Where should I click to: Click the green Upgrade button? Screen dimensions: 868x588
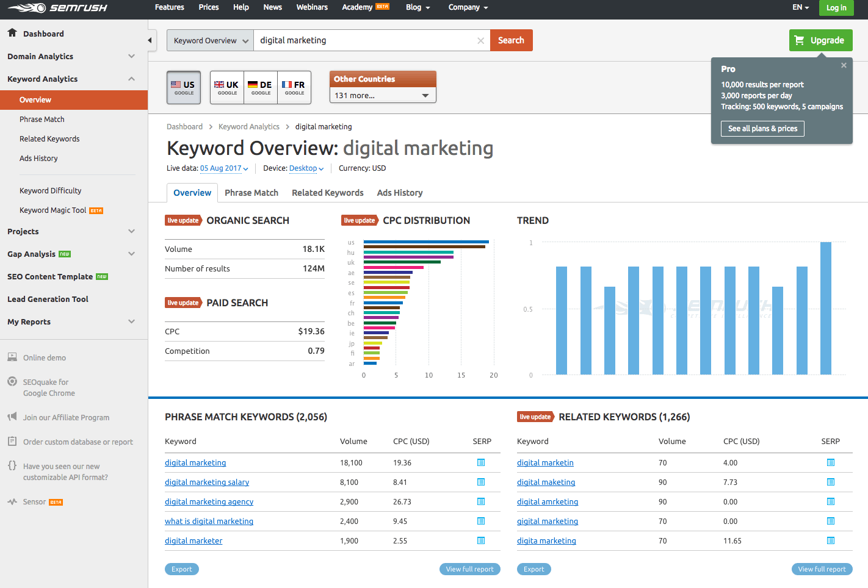coord(820,40)
